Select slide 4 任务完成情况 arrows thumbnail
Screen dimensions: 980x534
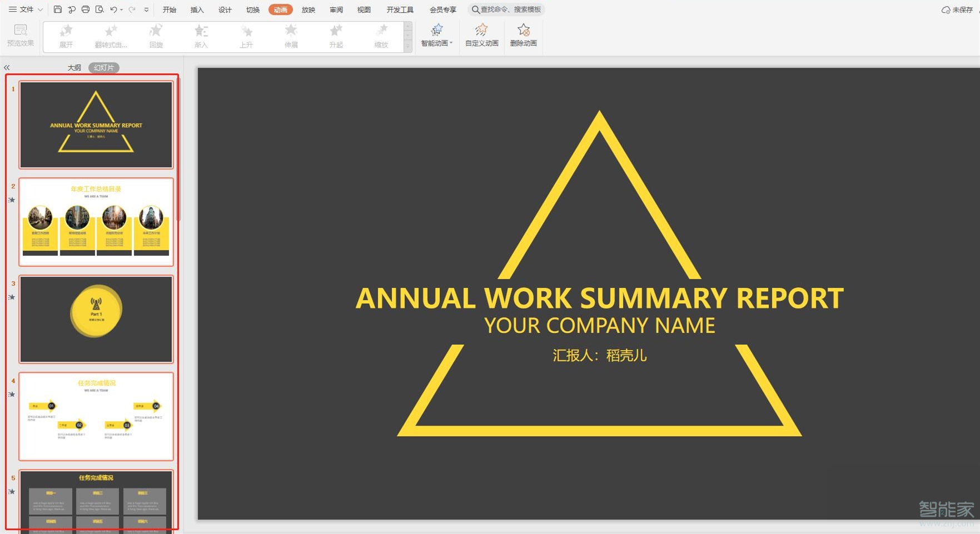tap(96, 416)
